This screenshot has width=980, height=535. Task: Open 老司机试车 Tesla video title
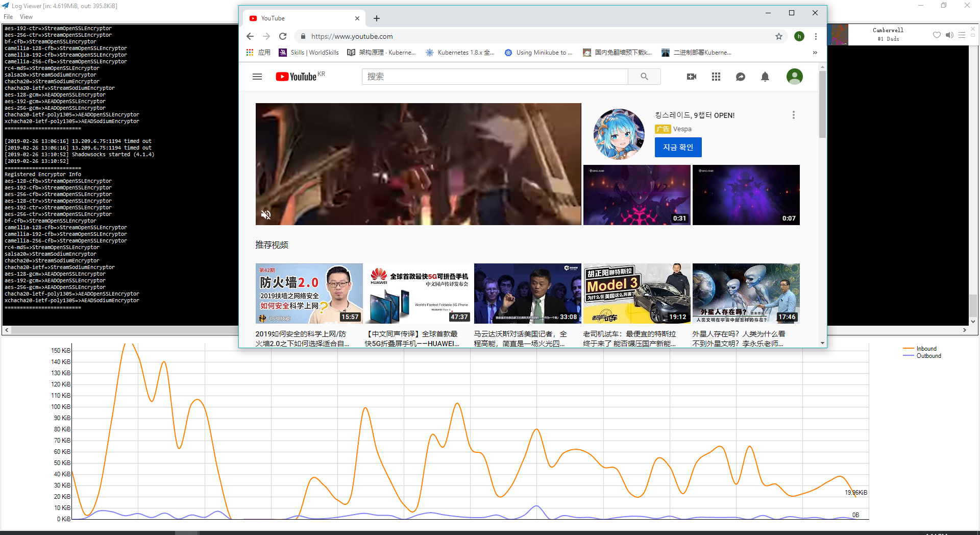629,338
